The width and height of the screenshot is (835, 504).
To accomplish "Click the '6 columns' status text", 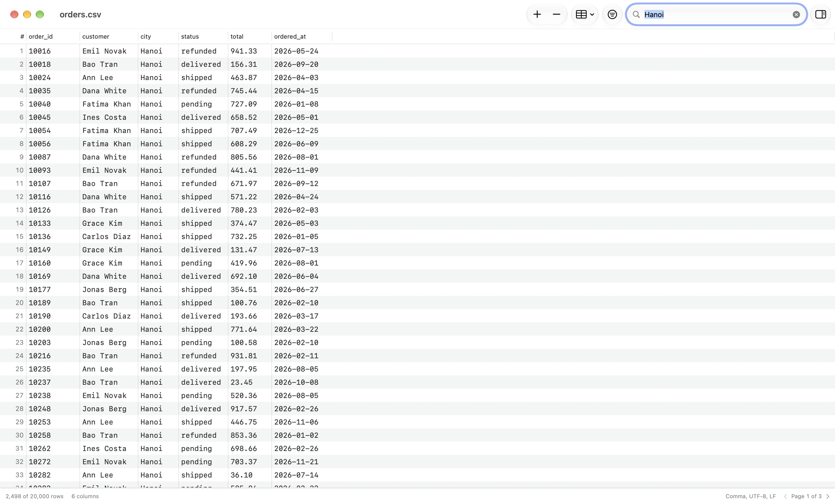I will click(85, 496).
